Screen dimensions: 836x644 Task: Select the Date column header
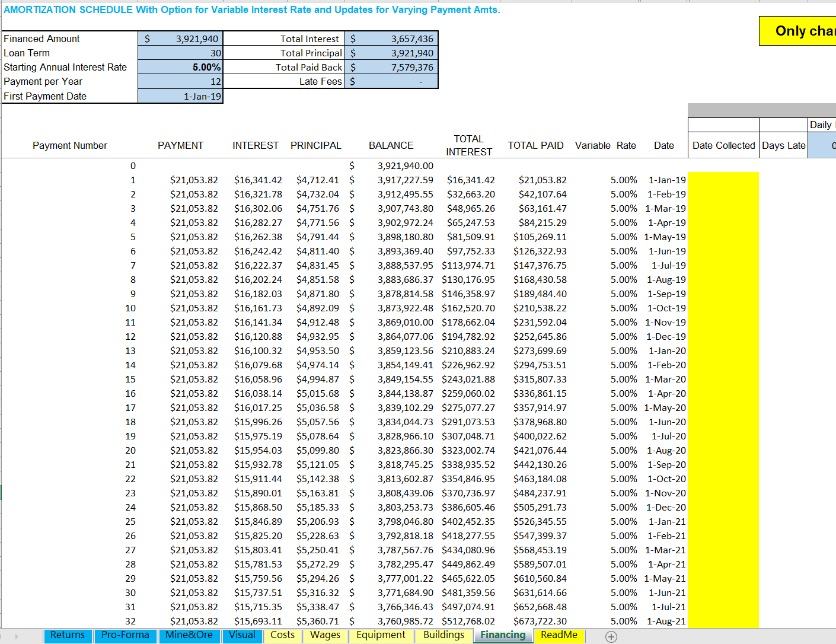tap(663, 145)
